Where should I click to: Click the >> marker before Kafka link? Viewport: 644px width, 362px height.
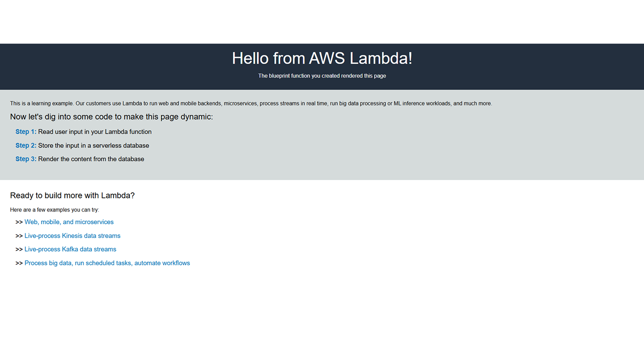(x=19, y=249)
